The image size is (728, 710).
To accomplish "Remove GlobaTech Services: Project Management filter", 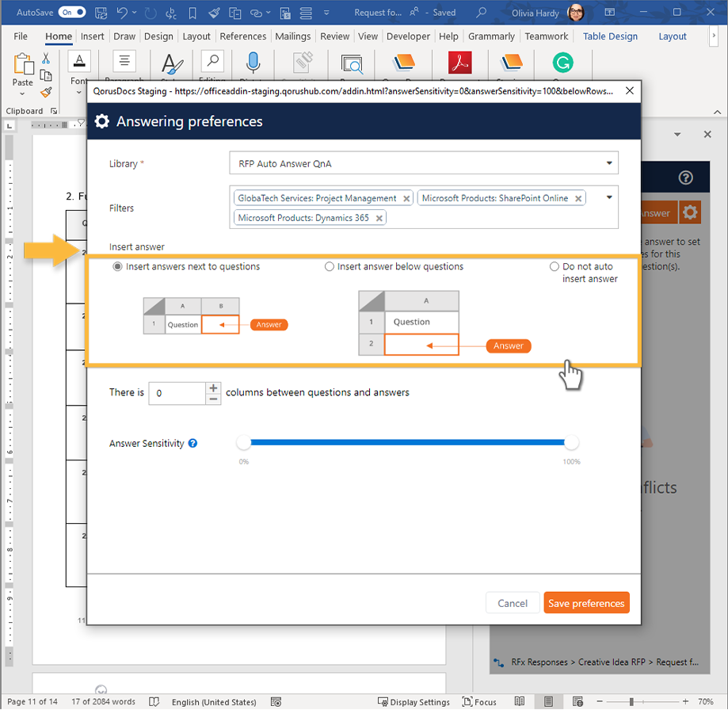I will [x=406, y=199].
